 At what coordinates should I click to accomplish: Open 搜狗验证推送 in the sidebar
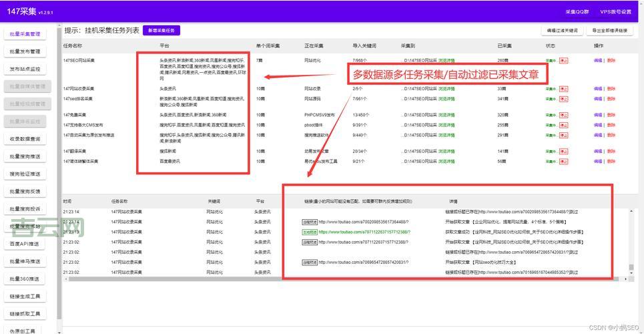(25, 174)
